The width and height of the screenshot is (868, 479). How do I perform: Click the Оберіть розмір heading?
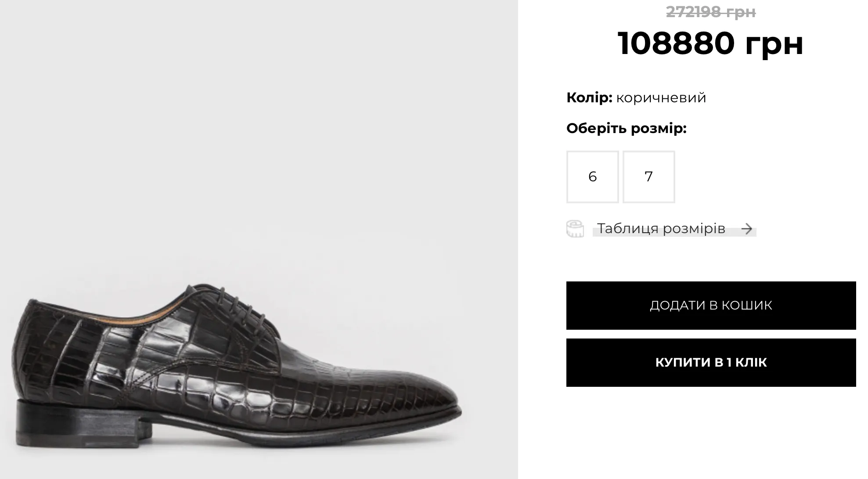(627, 129)
